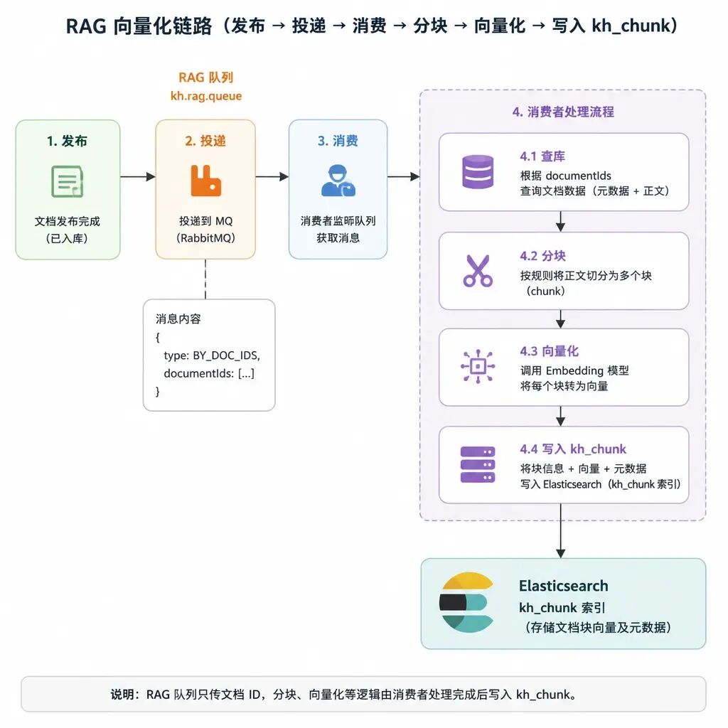
Task: Click the 3. 消费 step title
Action: point(338,141)
